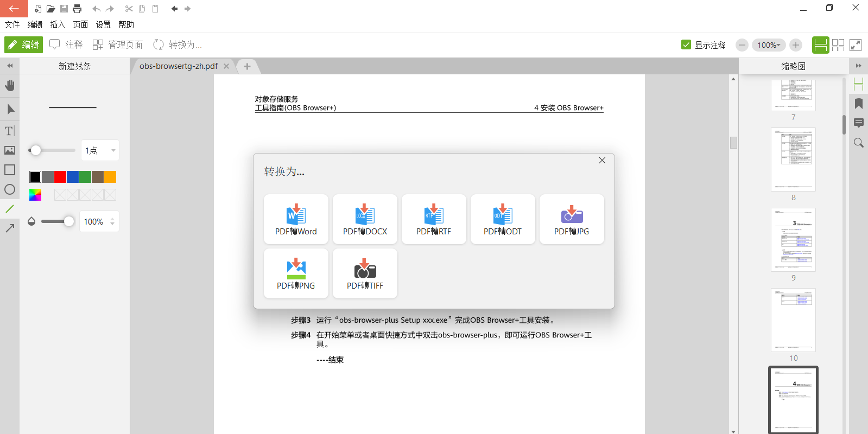This screenshot has height=434, width=868.
Task: Switch to 注释 mode
Action: (x=66, y=44)
